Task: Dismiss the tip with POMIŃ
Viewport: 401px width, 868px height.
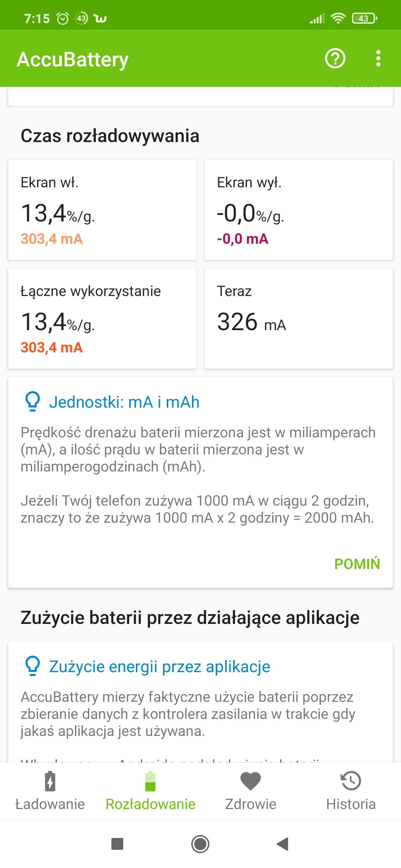Action: pyautogui.click(x=357, y=564)
